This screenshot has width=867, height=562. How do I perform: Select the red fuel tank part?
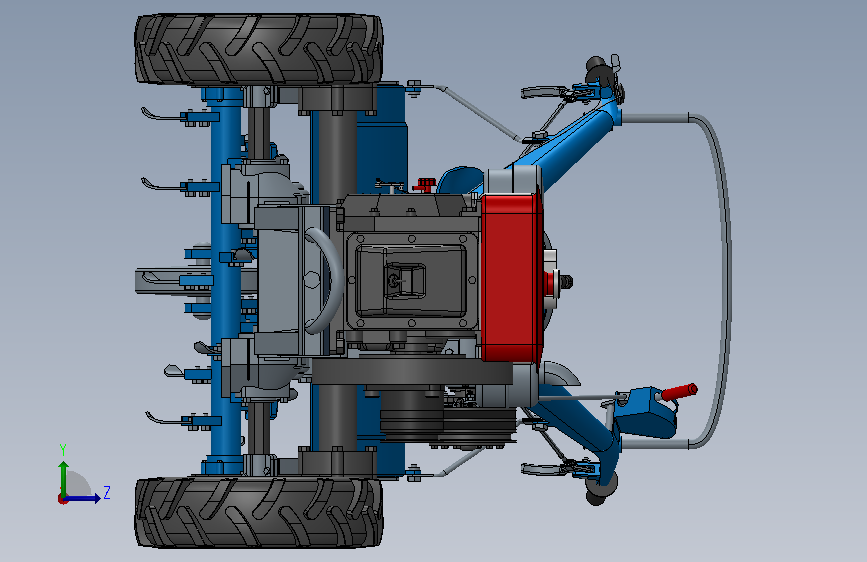[x=510, y=277]
